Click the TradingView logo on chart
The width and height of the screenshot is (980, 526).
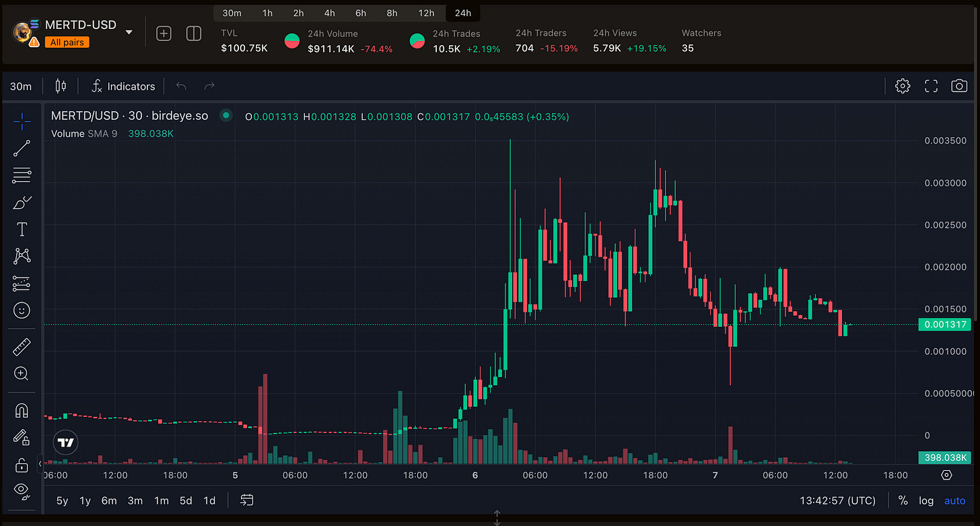[x=65, y=442]
